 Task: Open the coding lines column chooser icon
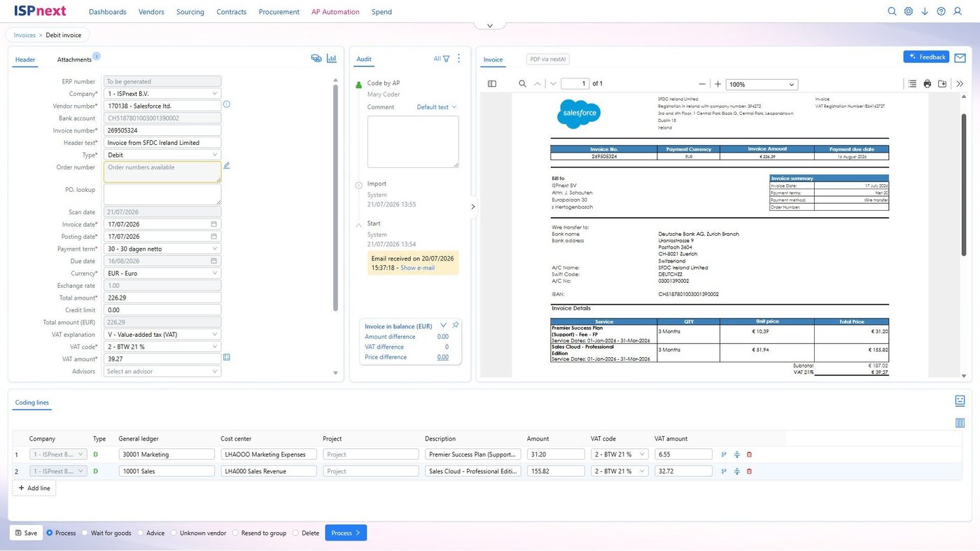[x=960, y=423]
